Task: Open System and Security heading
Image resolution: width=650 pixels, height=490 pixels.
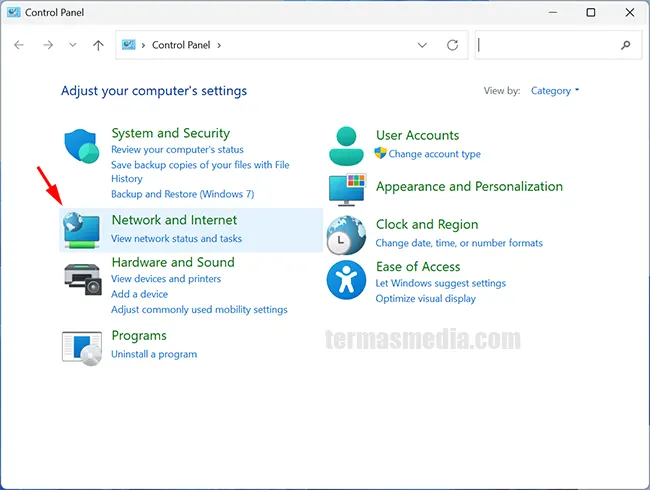Action: coord(171,133)
